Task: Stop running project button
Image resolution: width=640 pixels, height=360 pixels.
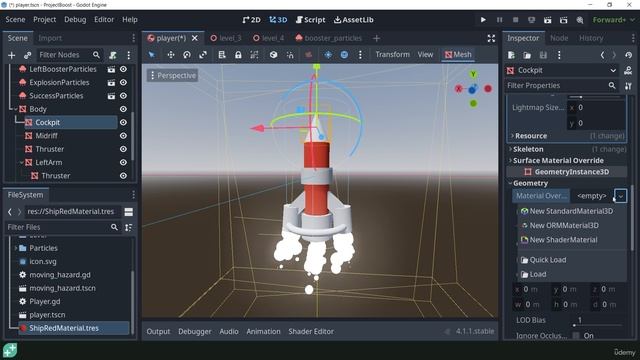Action: coord(516,20)
